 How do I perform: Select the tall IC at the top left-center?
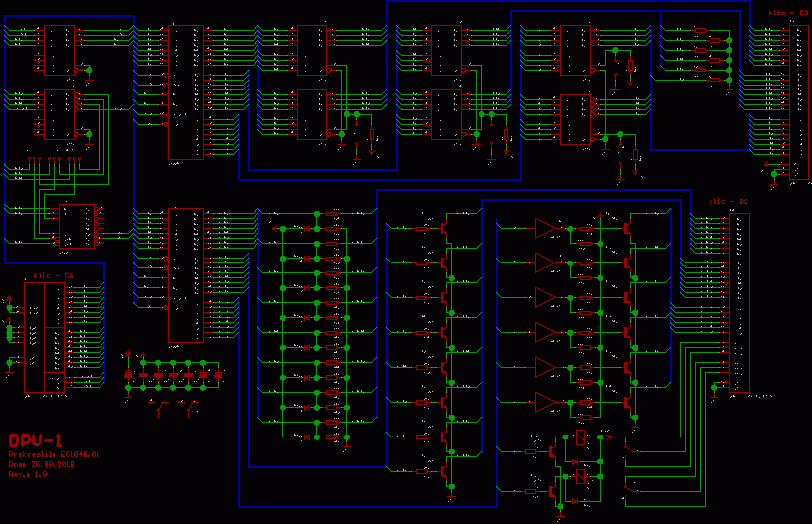(x=186, y=91)
